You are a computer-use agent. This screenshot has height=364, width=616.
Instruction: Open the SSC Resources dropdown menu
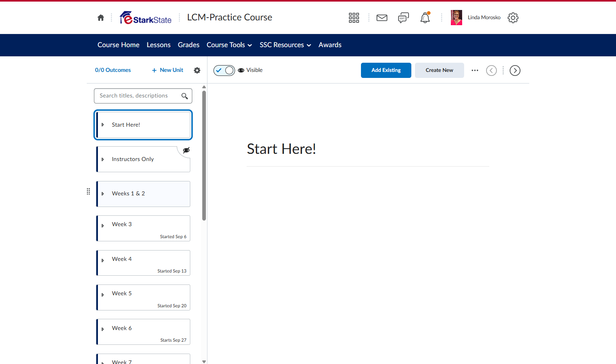285,45
